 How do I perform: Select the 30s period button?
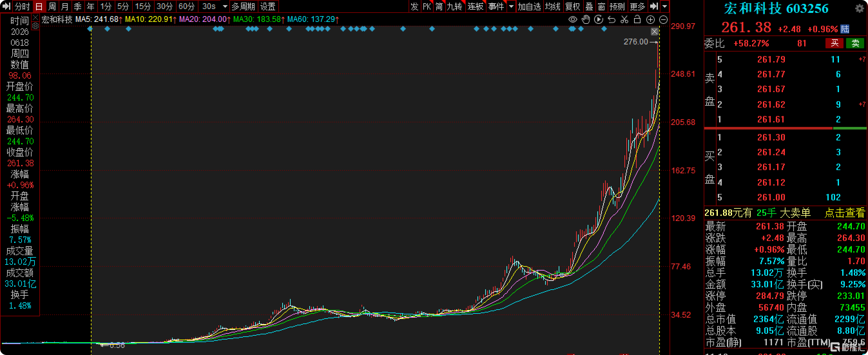209,6
